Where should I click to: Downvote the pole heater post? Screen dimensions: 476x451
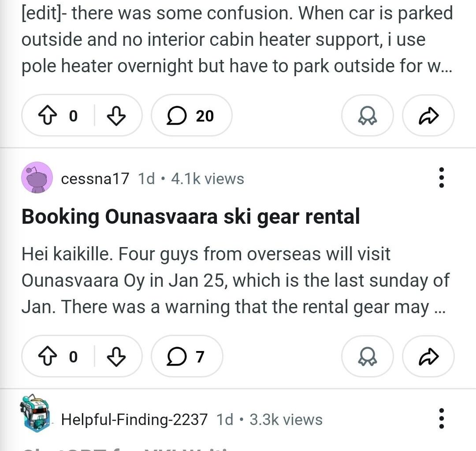[117, 116]
